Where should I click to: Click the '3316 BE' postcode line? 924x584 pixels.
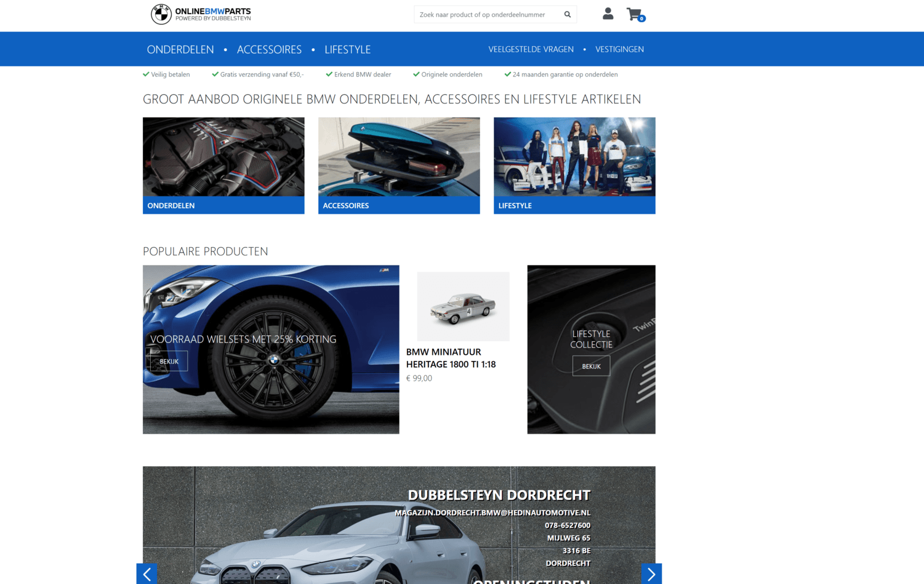pos(577,551)
